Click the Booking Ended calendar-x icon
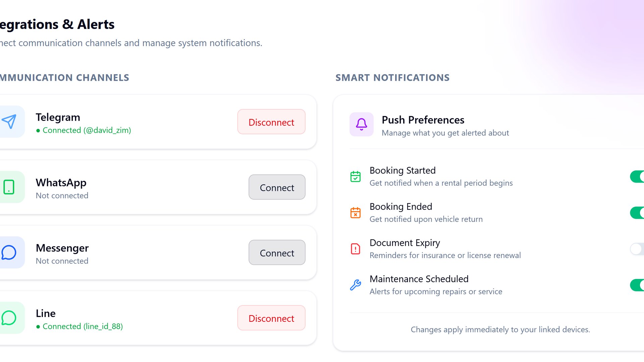The image size is (644, 362). [x=356, y=213]
